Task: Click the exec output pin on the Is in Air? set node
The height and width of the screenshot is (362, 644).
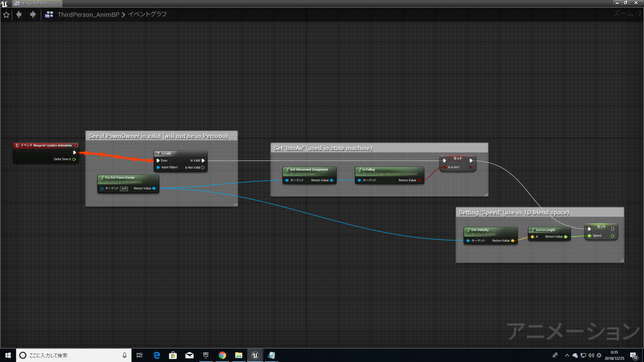Action: coord(470,160)
